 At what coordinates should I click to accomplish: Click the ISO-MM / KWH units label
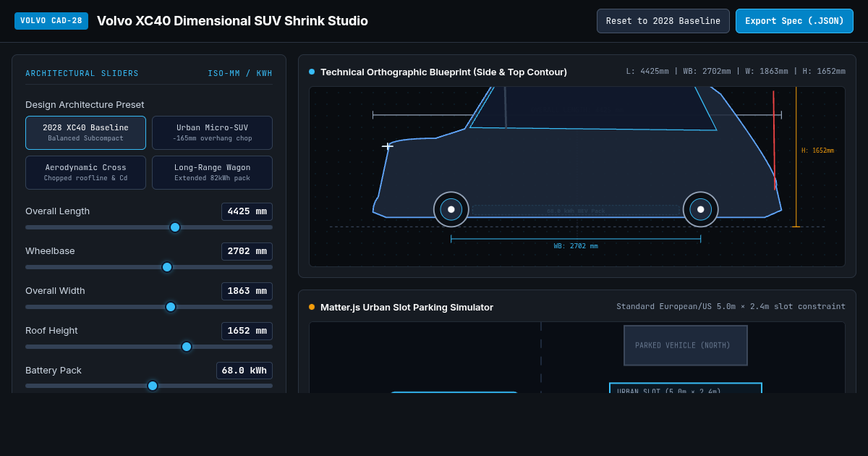click(x=240, y=74)
